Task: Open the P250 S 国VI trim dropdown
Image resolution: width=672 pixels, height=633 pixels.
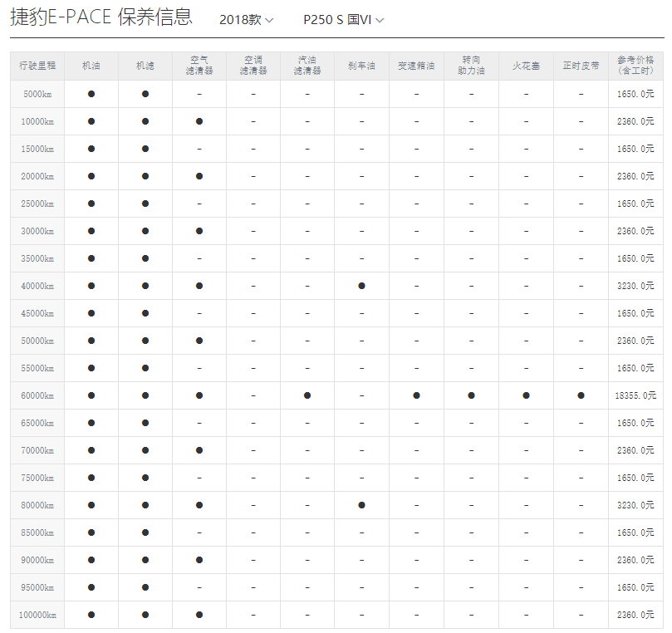Action: click(x=343, y=20)
